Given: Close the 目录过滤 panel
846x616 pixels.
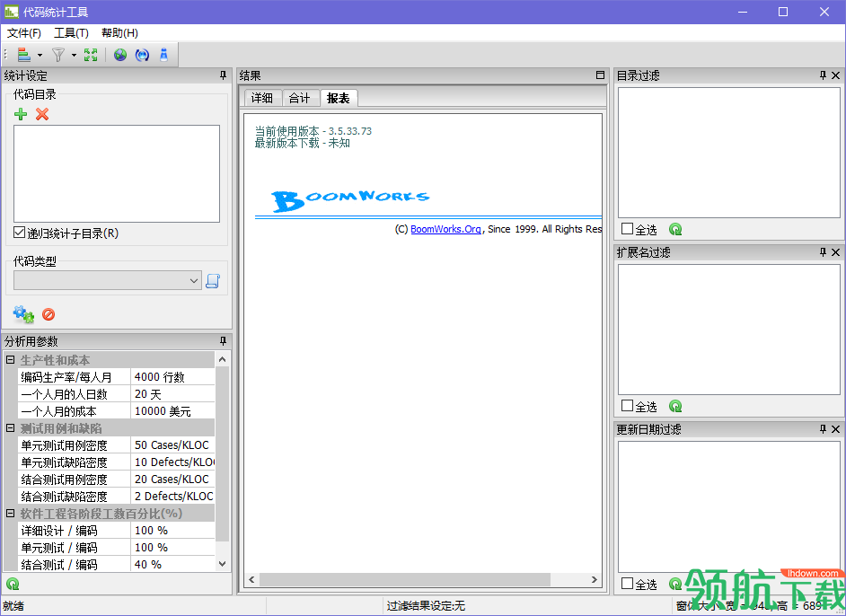Looking at the screenshot, I should point(836,75).
